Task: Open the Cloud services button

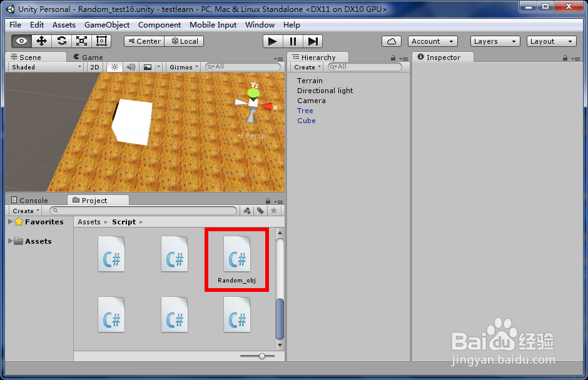Action: coord(392,41)
